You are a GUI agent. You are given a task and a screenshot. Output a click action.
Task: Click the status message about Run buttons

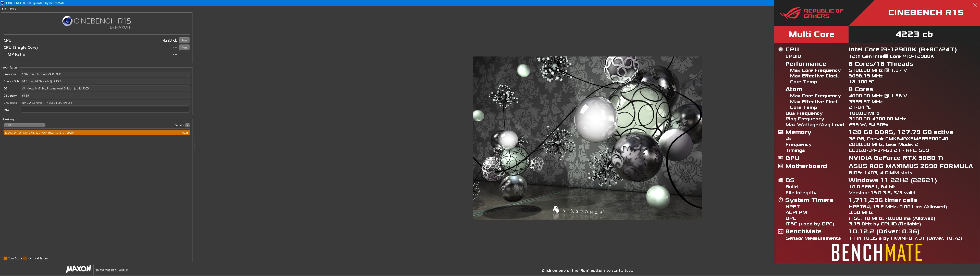click(x=587, y=271)
